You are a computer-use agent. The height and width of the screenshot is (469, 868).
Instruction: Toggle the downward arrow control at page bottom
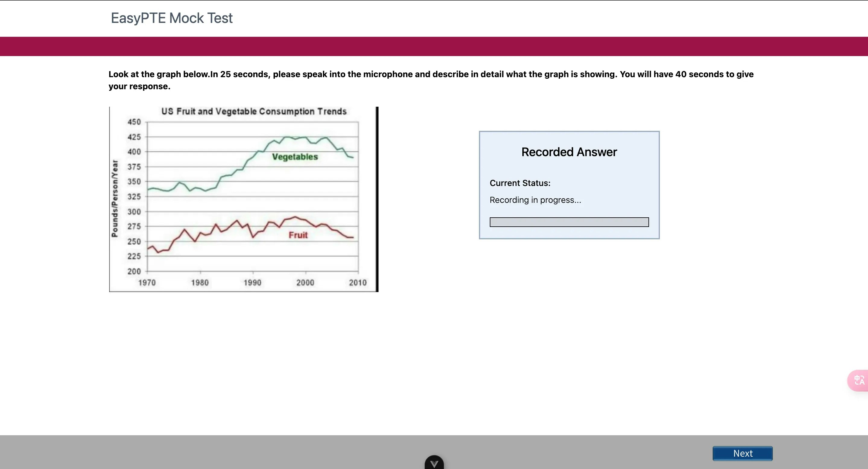pos(434,464)
